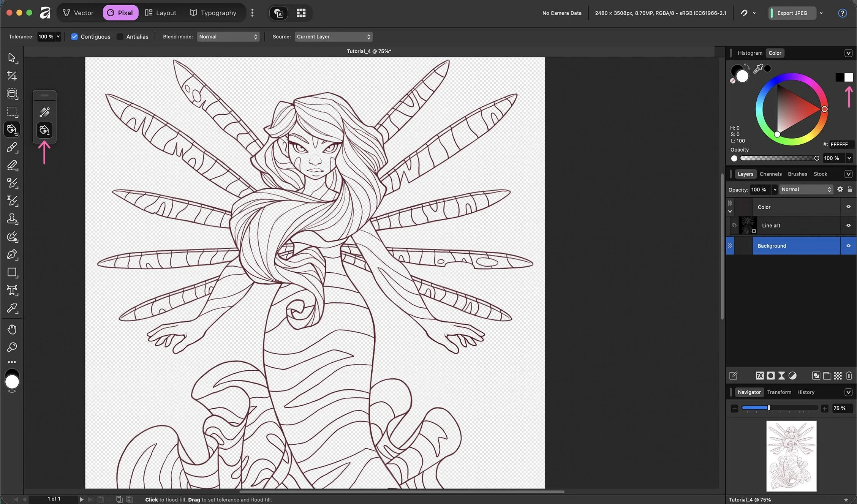Open the History tab

point(806,392)
